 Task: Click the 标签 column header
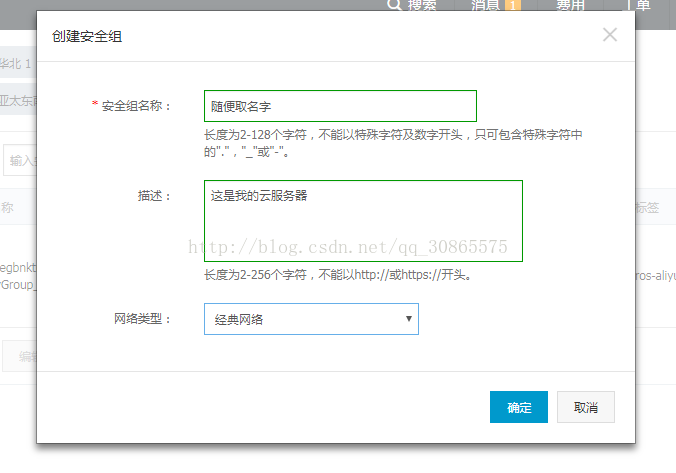pos(647,208)
